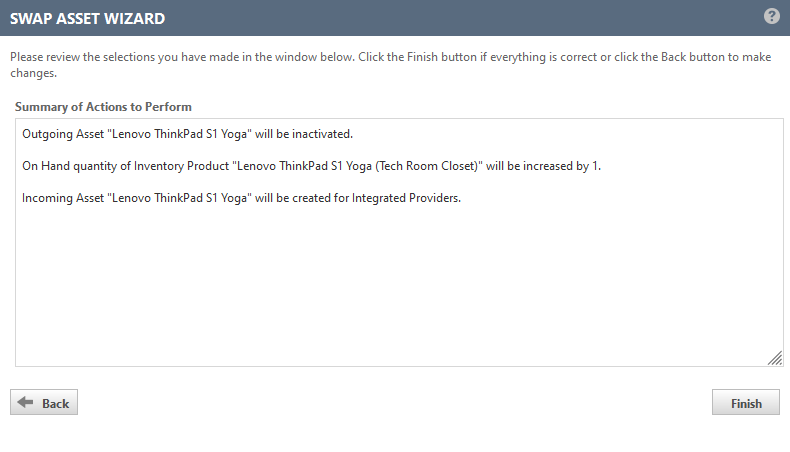
Task: Click the word "inactivated" in summary
Action: coord(320,134)
